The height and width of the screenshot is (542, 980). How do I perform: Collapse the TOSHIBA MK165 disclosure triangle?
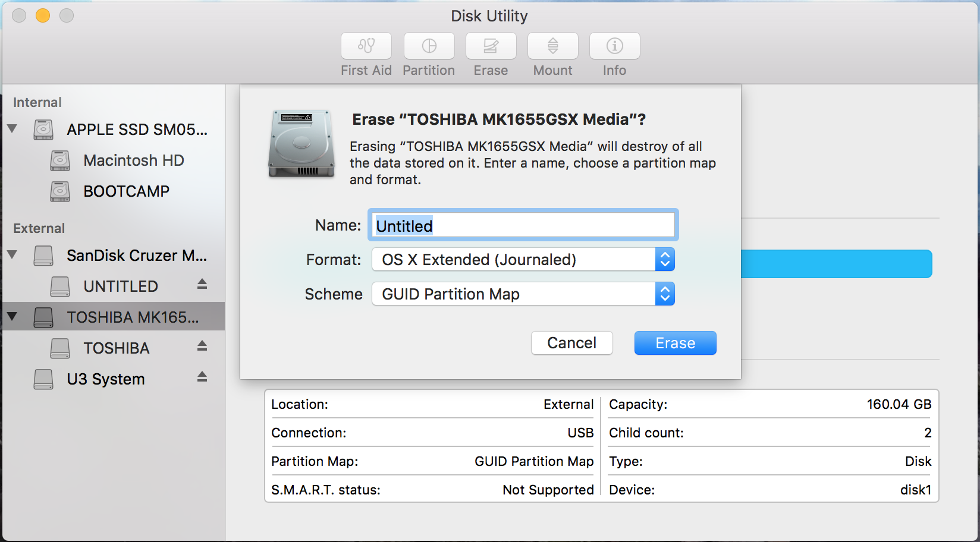pos(12,316)
